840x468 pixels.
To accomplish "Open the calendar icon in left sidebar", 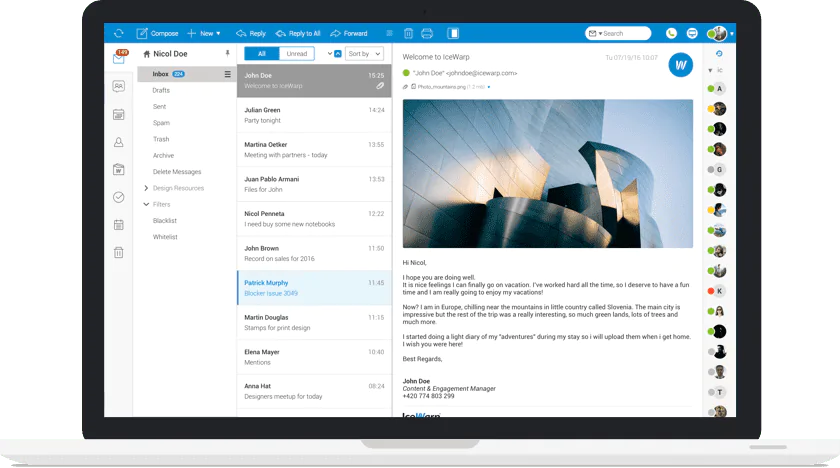I will (x=119, y=115).
